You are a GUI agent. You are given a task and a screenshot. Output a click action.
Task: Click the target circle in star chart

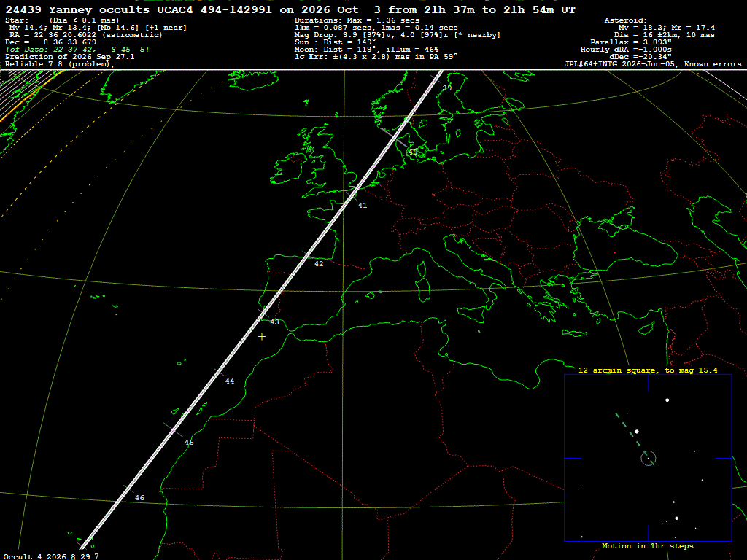(649, 458)
